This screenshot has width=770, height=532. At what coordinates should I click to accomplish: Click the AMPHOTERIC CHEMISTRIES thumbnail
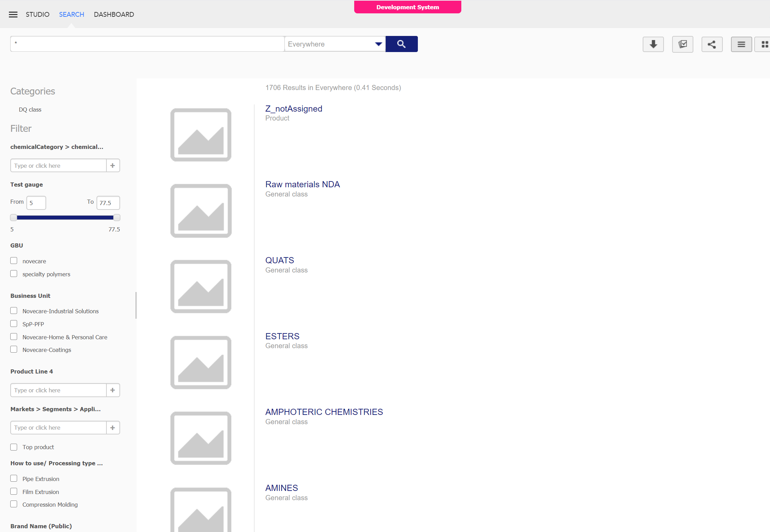tap(201, 438)
